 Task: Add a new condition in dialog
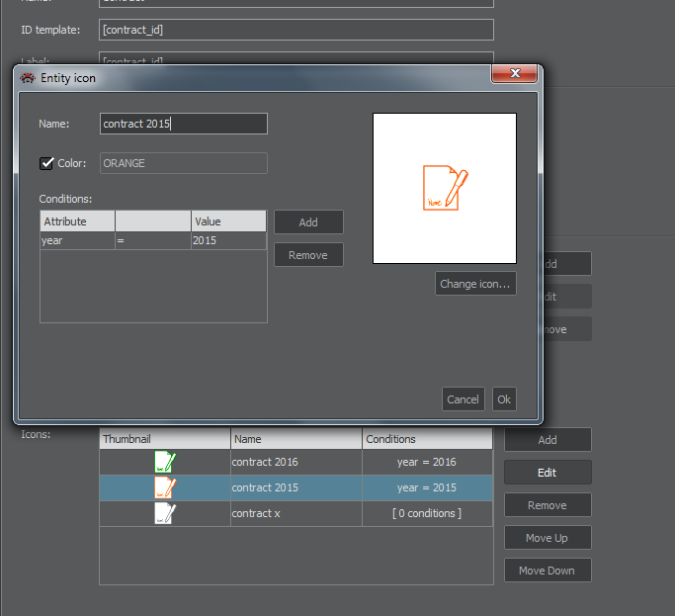pos(308,222)
